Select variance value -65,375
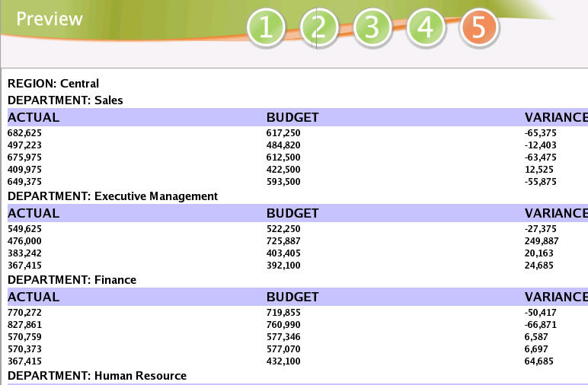This screenshot has width=588, height=385. coord(540,133)
